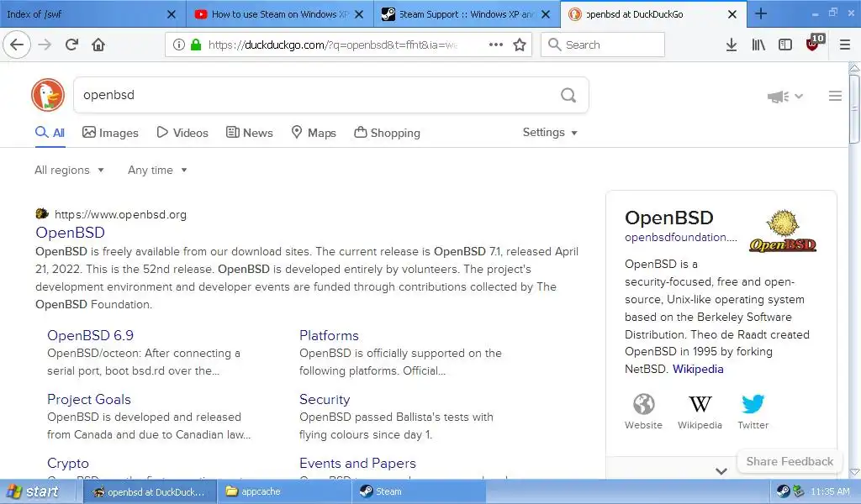
Task: Open the browser home page
Action: pos(98,45)
